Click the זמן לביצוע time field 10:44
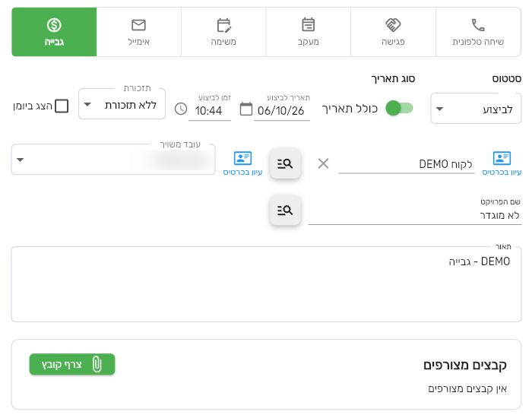The width and height of the screenshot is (532, 418). point(209,111)
